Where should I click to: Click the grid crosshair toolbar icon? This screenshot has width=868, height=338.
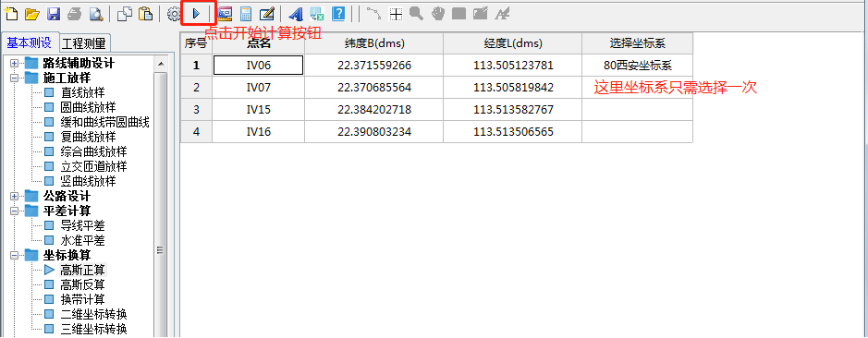pyautogui.click(x=396, y=14)
